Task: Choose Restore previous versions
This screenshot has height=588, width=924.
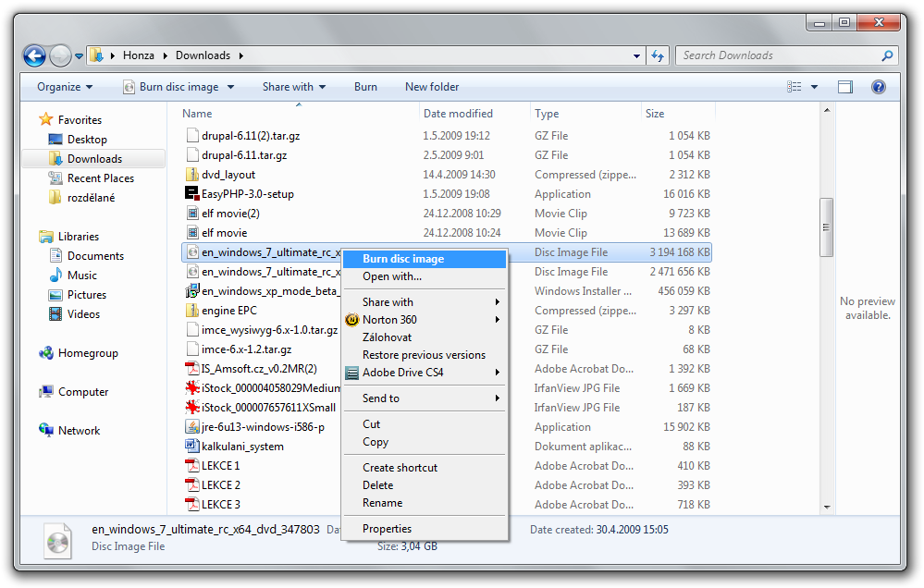Action: click(x=425, y=355)
